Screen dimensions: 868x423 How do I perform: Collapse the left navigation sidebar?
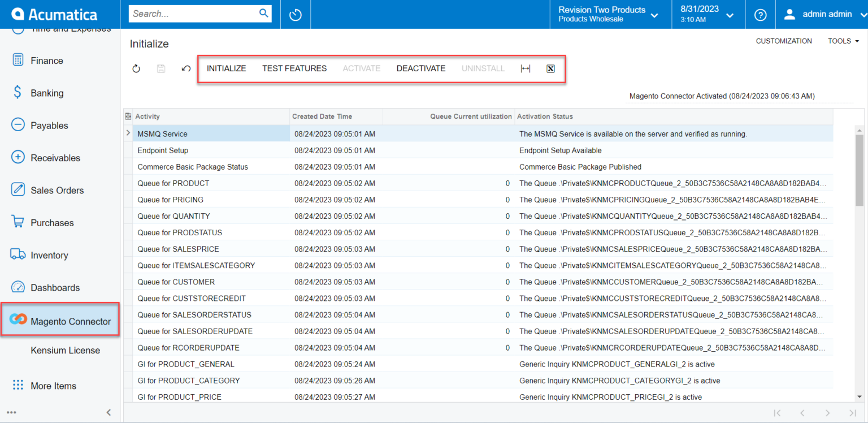click(109, 412)
